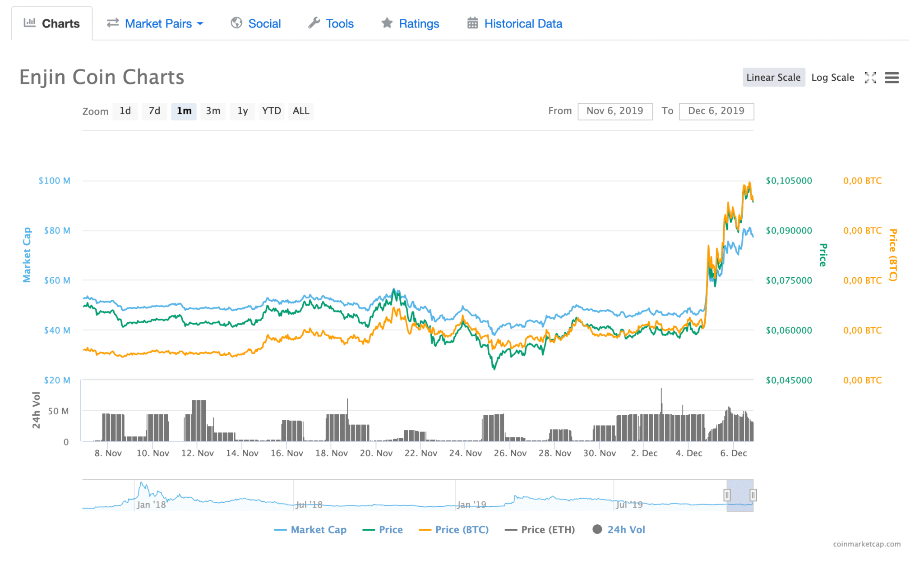Open the Charts tab
This screenshot has width=924, height=564.
tap(52, 23)
